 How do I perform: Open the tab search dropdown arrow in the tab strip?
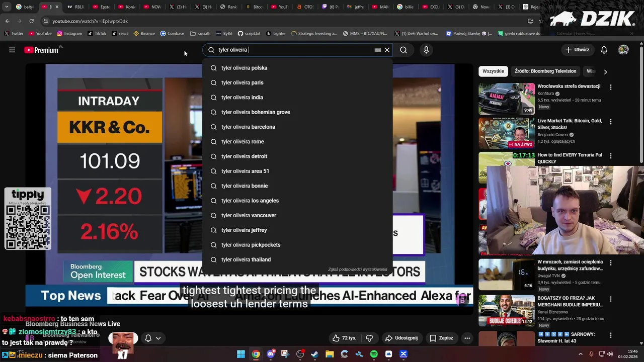tap(7, 7)
